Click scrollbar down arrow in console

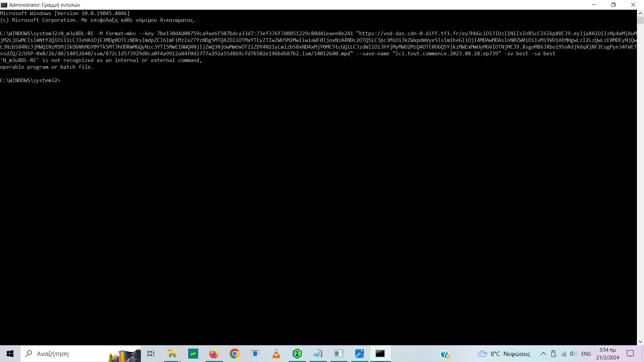click(640, 342)
